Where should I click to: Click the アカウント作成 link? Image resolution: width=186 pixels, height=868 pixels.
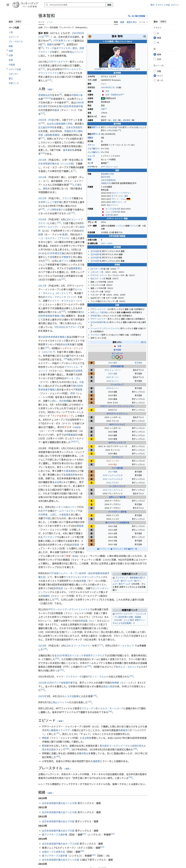pos(163,5)
